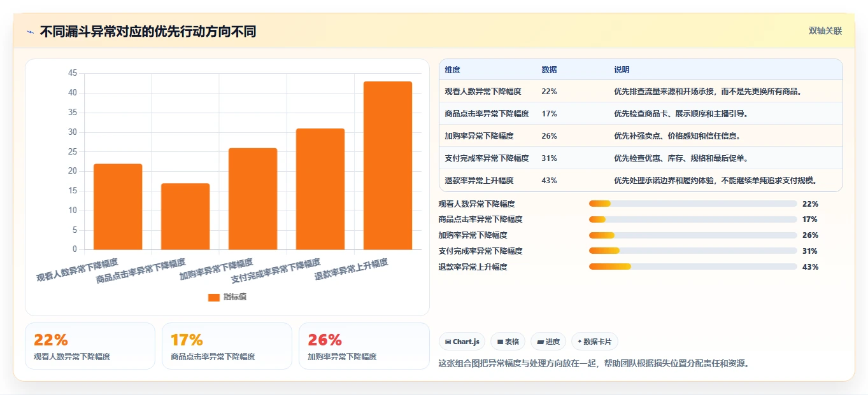Click table cell 观看人数异常下降幅度

click(483, 92)
